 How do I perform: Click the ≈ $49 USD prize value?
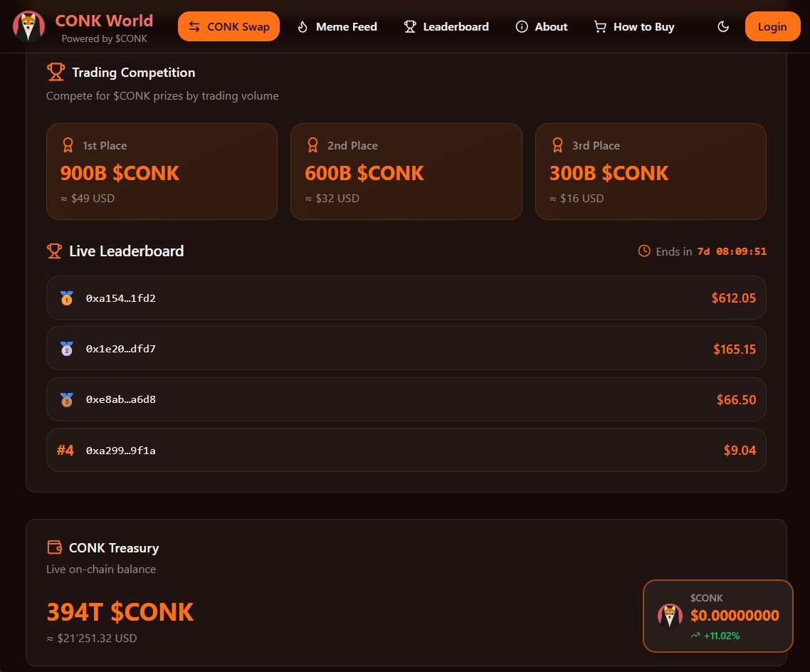[88, 199]
